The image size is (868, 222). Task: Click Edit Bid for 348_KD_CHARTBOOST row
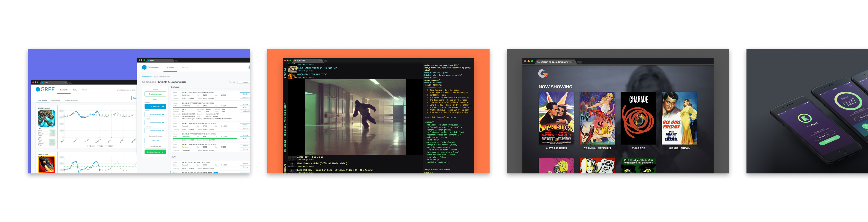click(x=245, y=94)
